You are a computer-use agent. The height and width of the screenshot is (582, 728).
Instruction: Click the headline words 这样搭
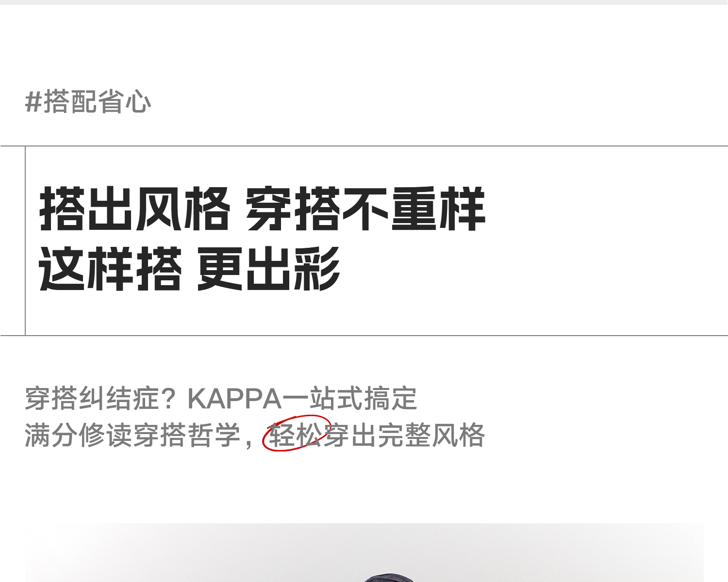(x=110, y=269)
